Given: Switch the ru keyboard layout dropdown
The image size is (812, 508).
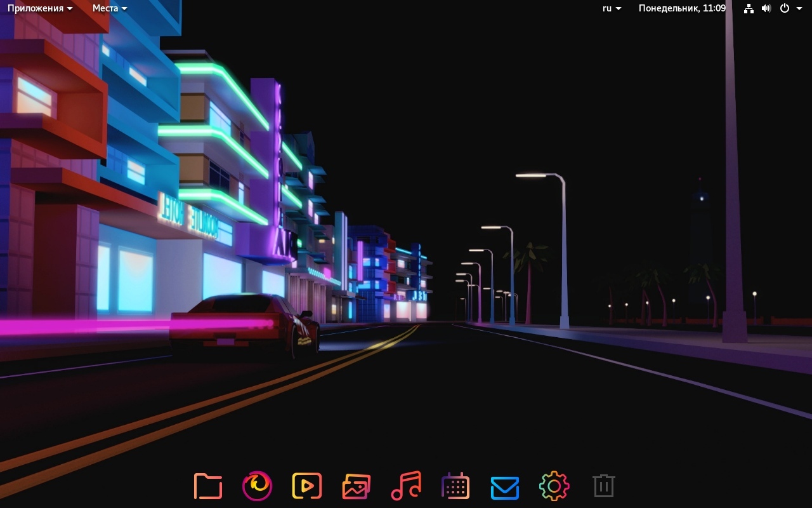Looking at the screenshot, I should coord(612,8).
